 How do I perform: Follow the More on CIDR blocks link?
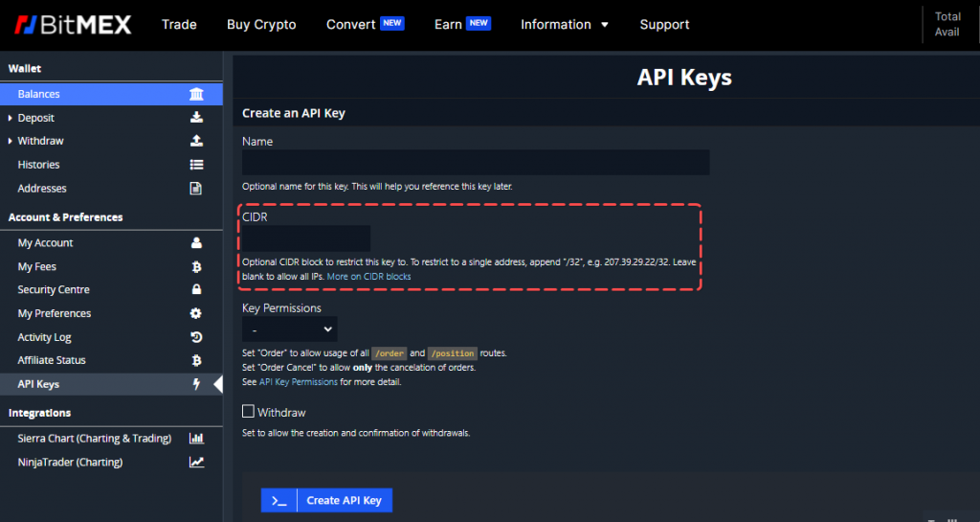click(x=368, y=276)
